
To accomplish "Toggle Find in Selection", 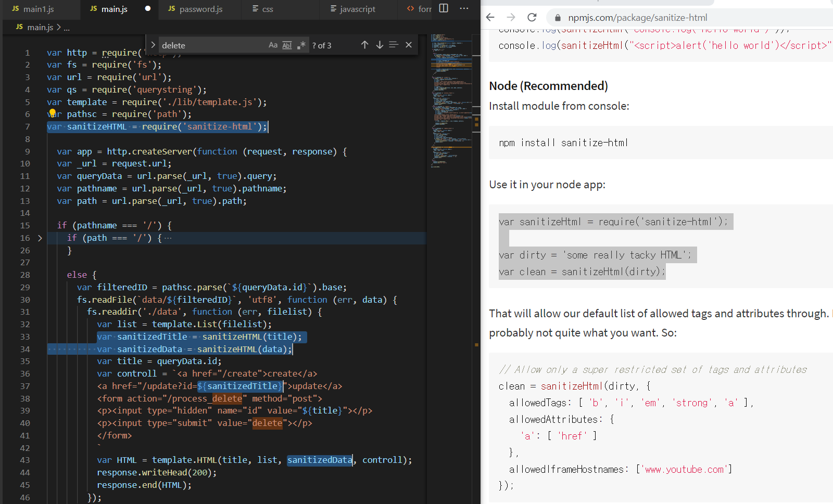I will pos(394,45).
